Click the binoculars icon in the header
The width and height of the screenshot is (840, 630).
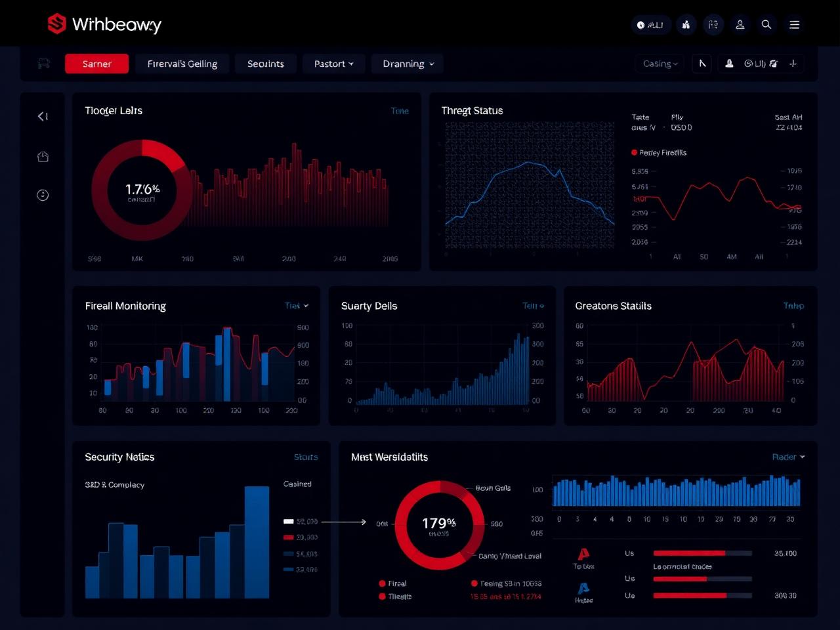tap(686, 25)
